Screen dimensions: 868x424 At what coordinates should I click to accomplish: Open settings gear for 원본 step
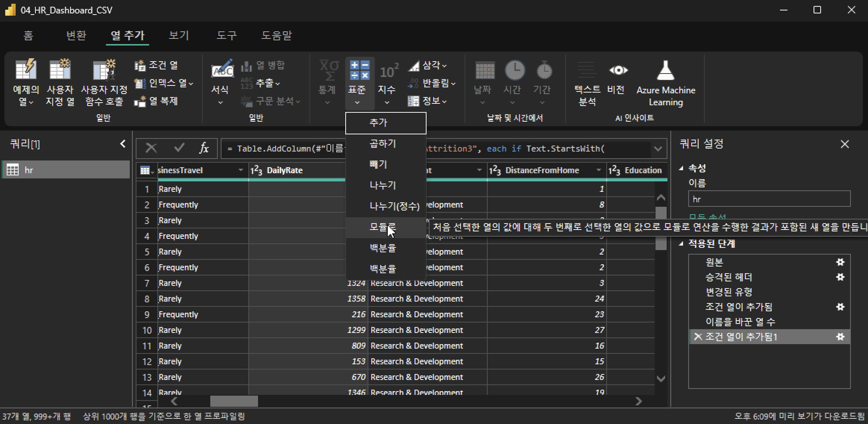840,262
